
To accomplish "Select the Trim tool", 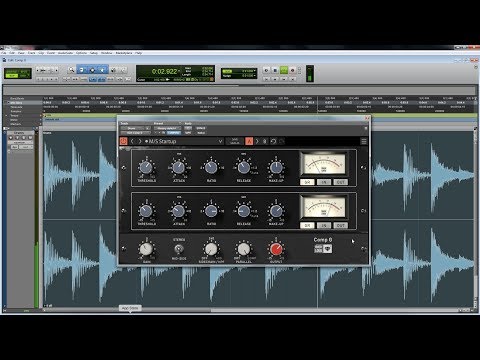I will point(82,70).
